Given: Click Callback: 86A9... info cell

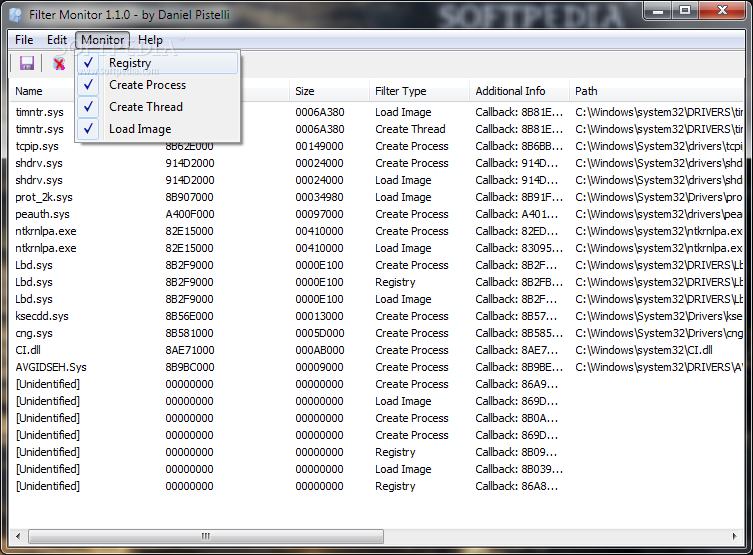Looking at the screenshot, I should coord(517,384).
